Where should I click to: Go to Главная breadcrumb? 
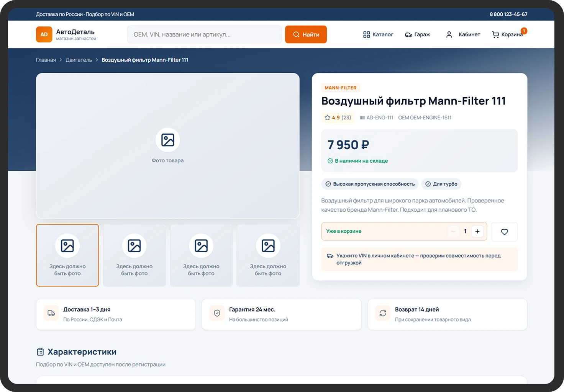point(46,60)
